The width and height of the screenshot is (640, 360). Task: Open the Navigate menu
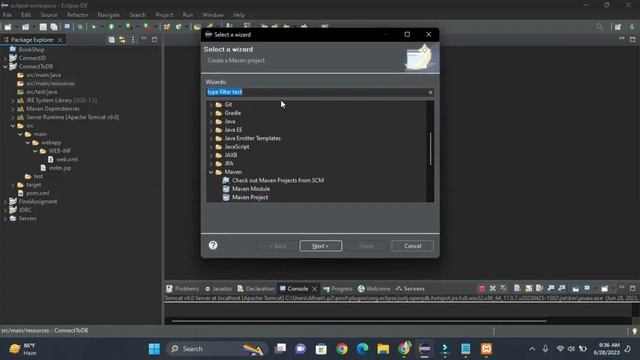[109, 15]
